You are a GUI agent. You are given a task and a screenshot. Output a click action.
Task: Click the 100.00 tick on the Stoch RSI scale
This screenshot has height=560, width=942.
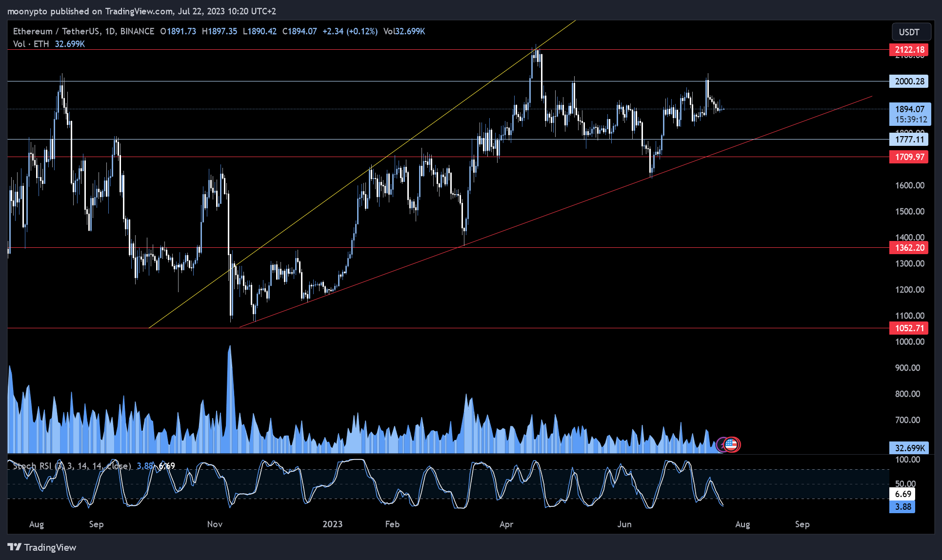(x=908, y=460)
